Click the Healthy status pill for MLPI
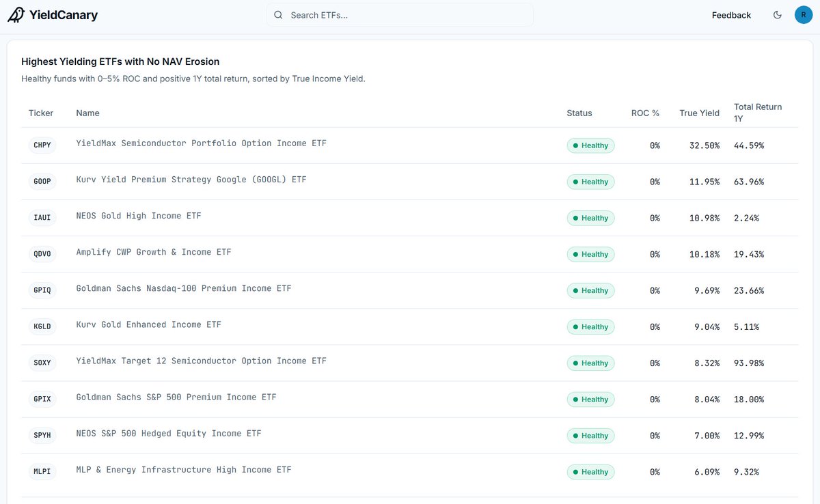The height and width of the screenshot is (504, 820). 590,471
